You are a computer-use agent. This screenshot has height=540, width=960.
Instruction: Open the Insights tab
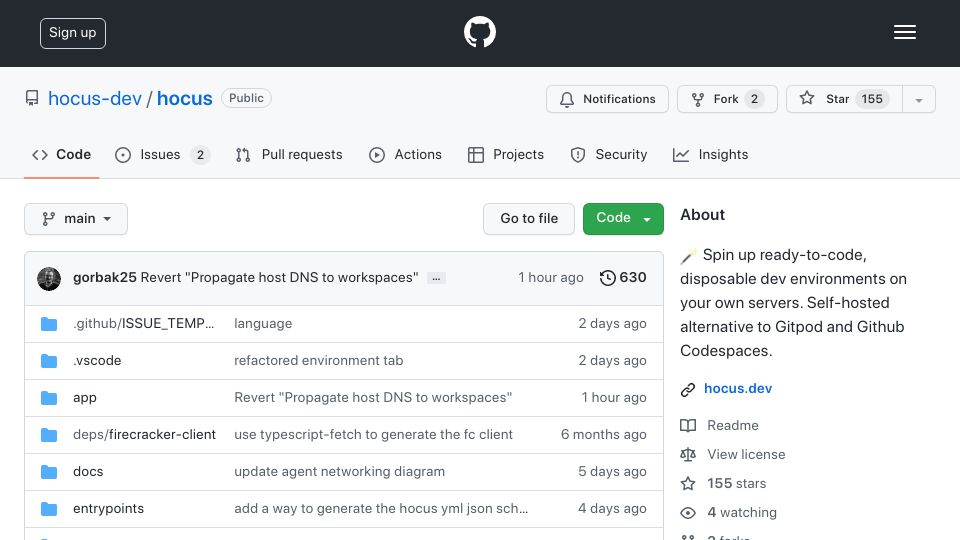tap(710, 155)
